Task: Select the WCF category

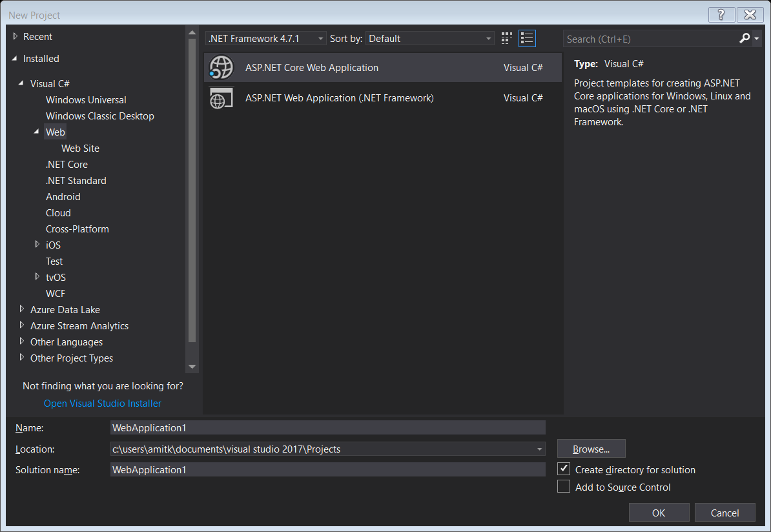Action: pos(55,294)
